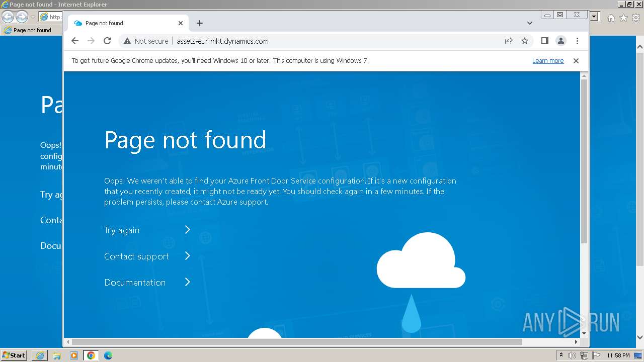This screenshot has width=644, height=362.
Task: Restore down the Internet Explorer window
Action: pyautogui.click(x=630, y=4)
